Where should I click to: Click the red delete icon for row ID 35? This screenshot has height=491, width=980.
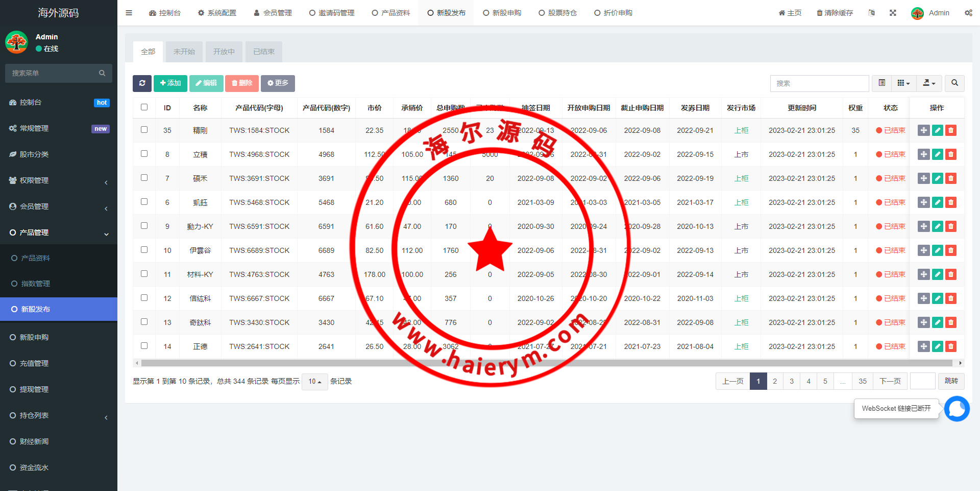[950, 130]
